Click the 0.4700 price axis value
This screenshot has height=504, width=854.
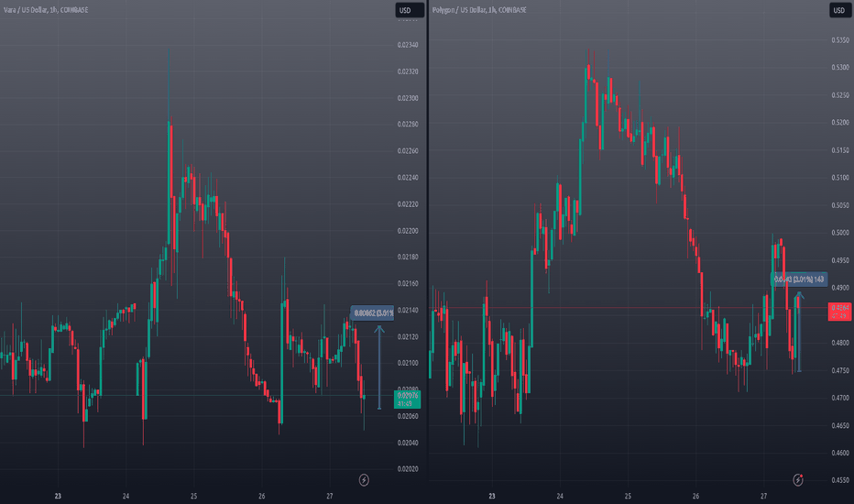click(840, 399)
